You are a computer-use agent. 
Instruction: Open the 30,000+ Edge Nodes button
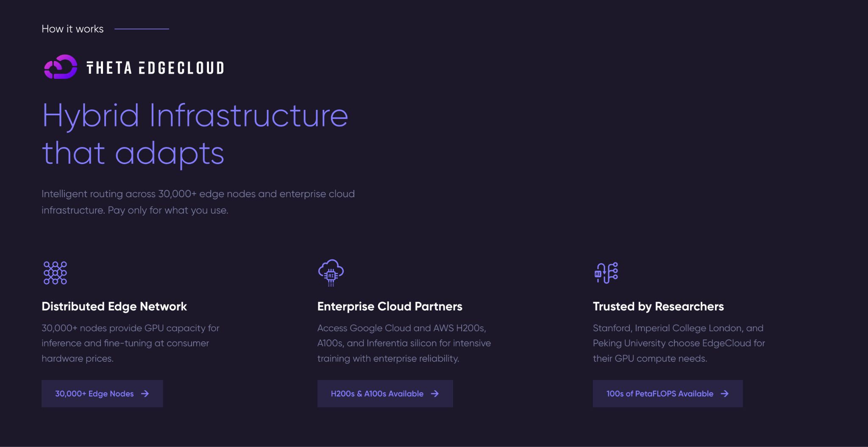coord(95,394)
